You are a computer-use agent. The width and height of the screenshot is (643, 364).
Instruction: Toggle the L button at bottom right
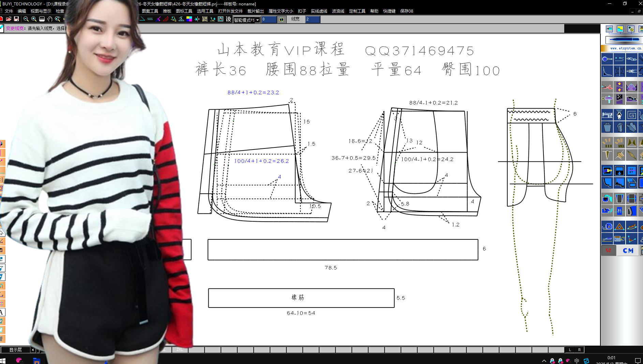point(570,349)
